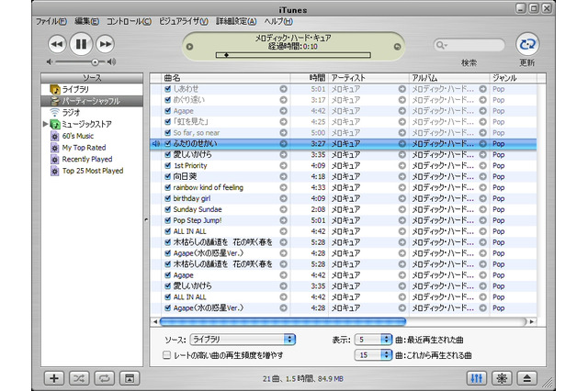Turn on the visualizer button
Screen dimensions: 588x391
[502, 378]
